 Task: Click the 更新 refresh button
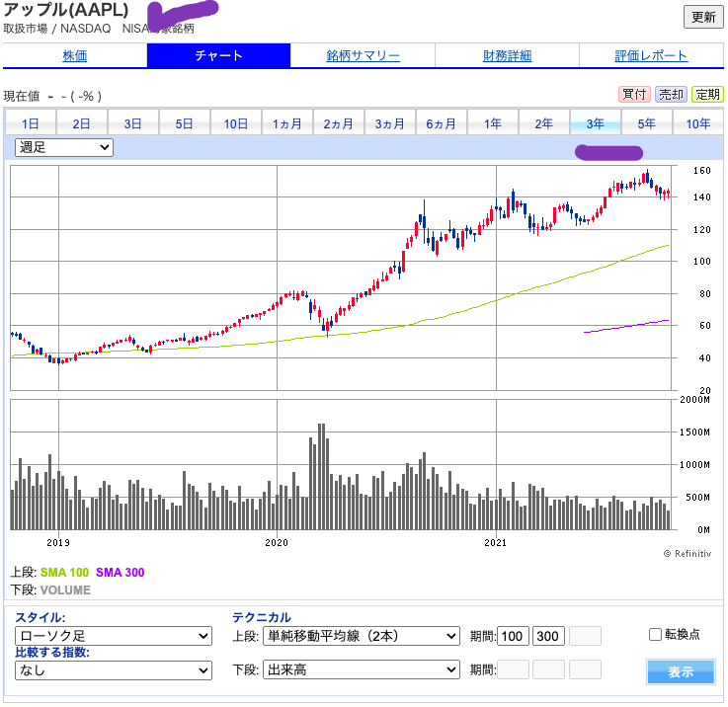click(x=703, y=17)
